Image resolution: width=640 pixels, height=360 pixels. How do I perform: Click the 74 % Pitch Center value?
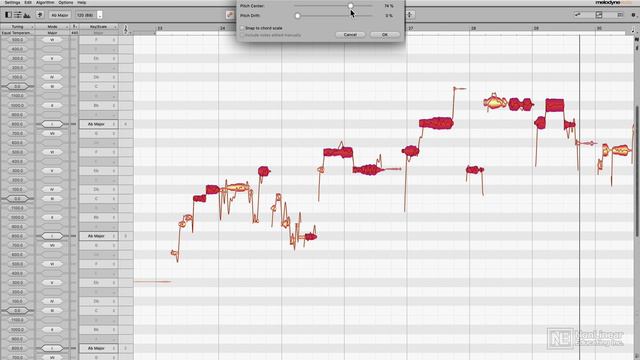pyautogui.click(x=389, y=6)
